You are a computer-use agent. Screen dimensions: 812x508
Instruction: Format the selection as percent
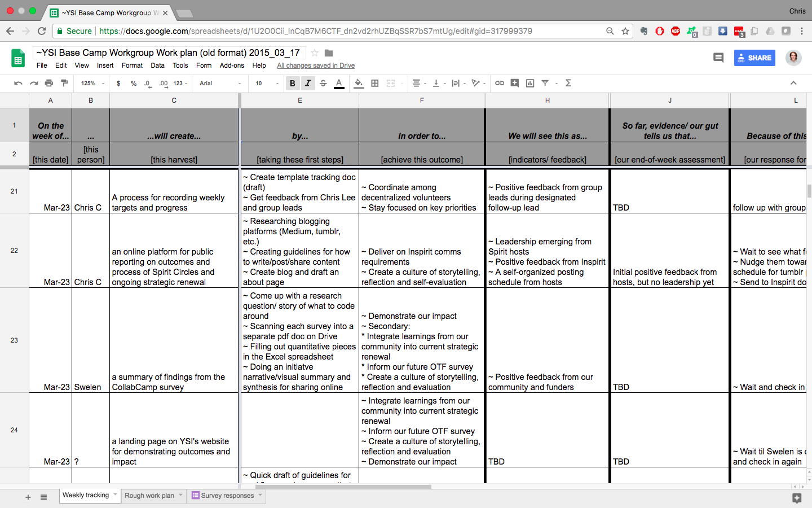coord(134,83)
